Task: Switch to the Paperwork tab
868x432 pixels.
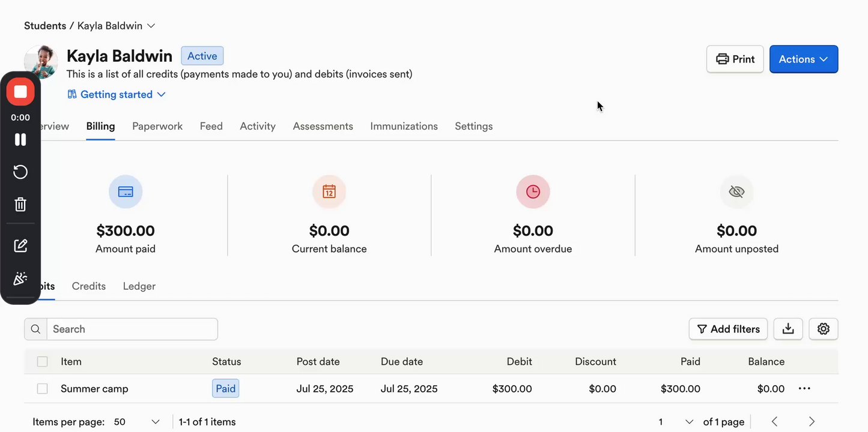Action: [x=157, y=127]
